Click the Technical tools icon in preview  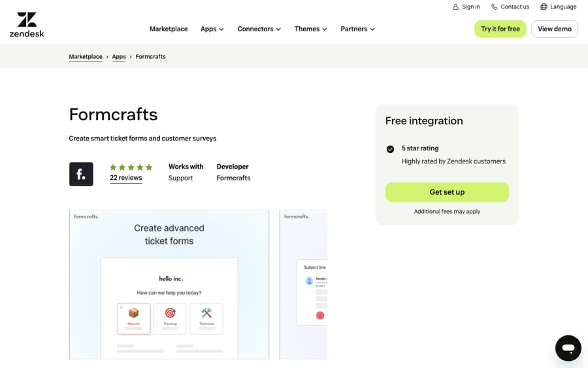coord(206,312)
